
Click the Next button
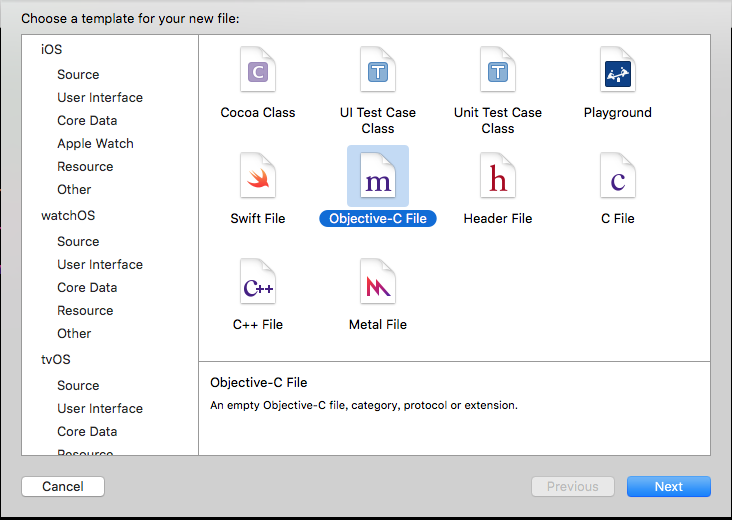pyautogui.click(x=669, y=486)
